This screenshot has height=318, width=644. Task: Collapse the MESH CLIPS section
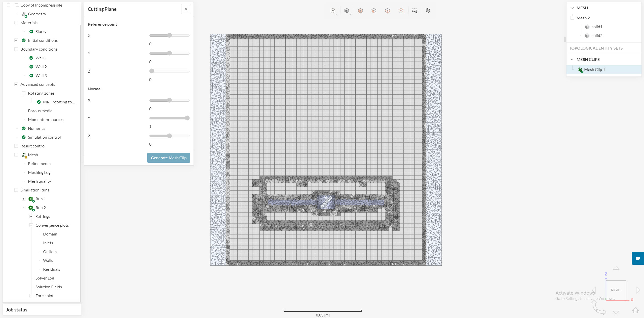click(572, 59)
